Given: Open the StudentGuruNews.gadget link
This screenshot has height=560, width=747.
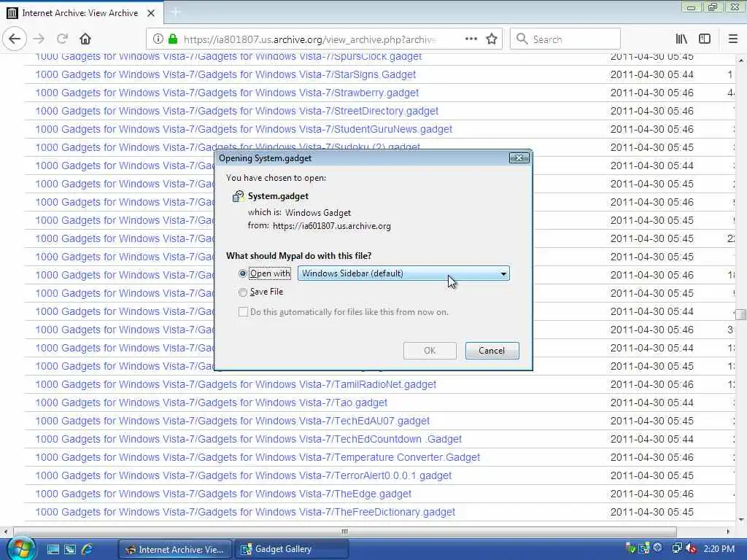Looking at the screenshot, I should coord(244,129).
